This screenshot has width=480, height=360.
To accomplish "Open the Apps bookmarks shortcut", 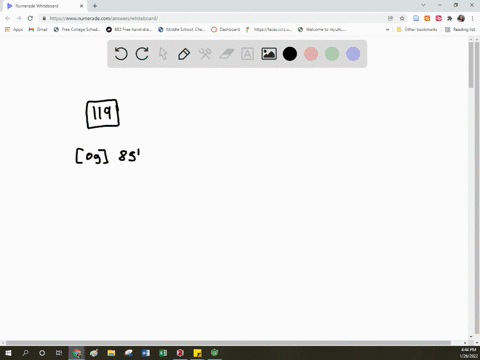I will coord(14,29).
